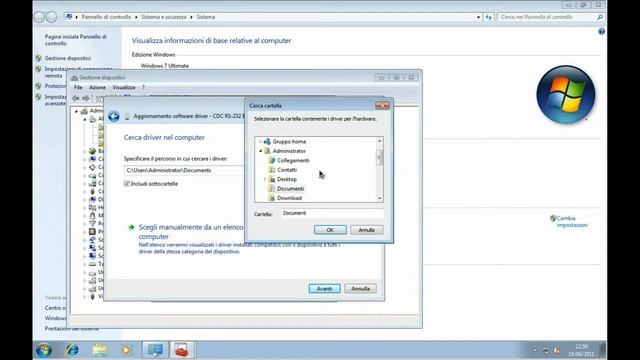Select the Download folder icon
The height and width of the screenshot is (360, 640).
coord(272,198)
